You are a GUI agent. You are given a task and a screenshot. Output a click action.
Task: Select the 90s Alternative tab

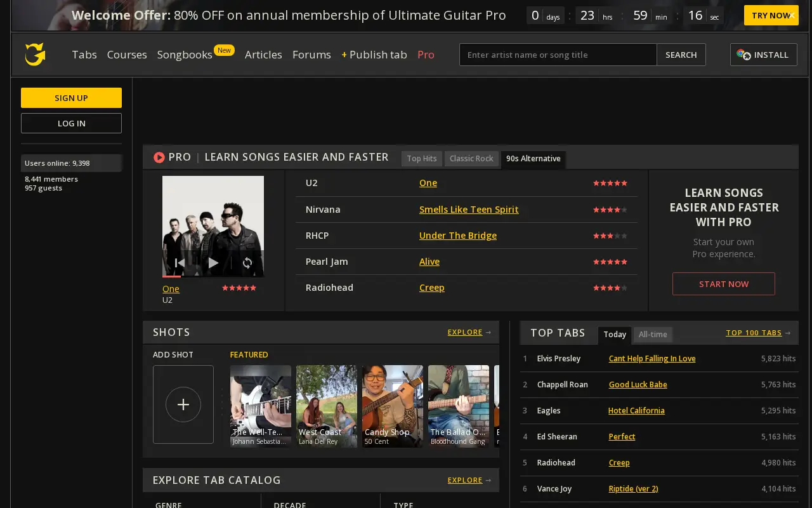[x=534, y=159]
